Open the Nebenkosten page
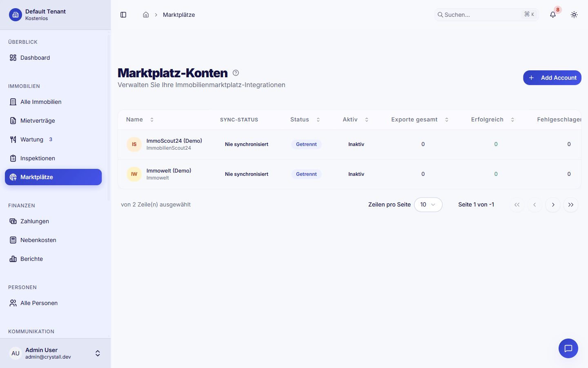This screenshot has height=368, width=588. [x=53, y=240]
